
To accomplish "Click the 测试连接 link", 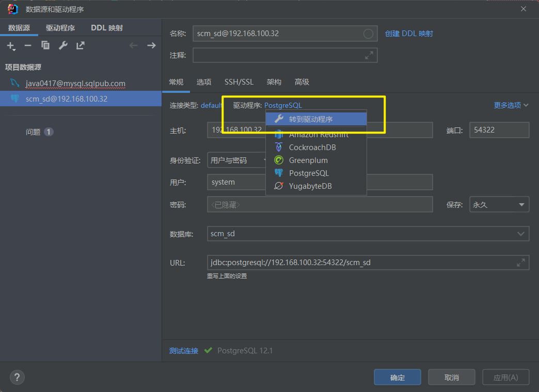I will [184, 351].
